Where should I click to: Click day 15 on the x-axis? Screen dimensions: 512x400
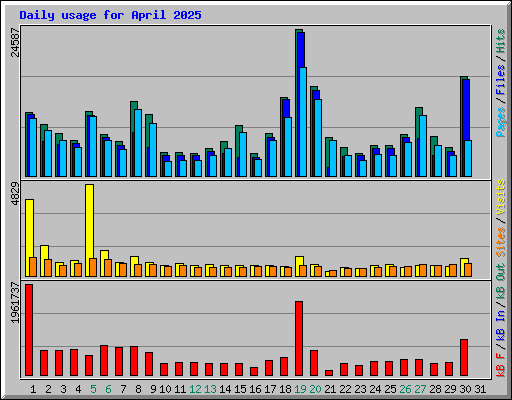click(x=240, y=389)
